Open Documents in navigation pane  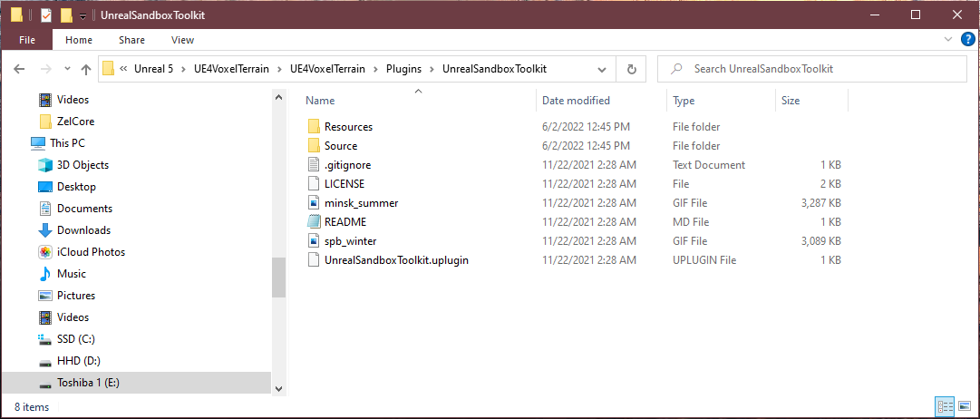pyautogui.click(x=84, y=209)
